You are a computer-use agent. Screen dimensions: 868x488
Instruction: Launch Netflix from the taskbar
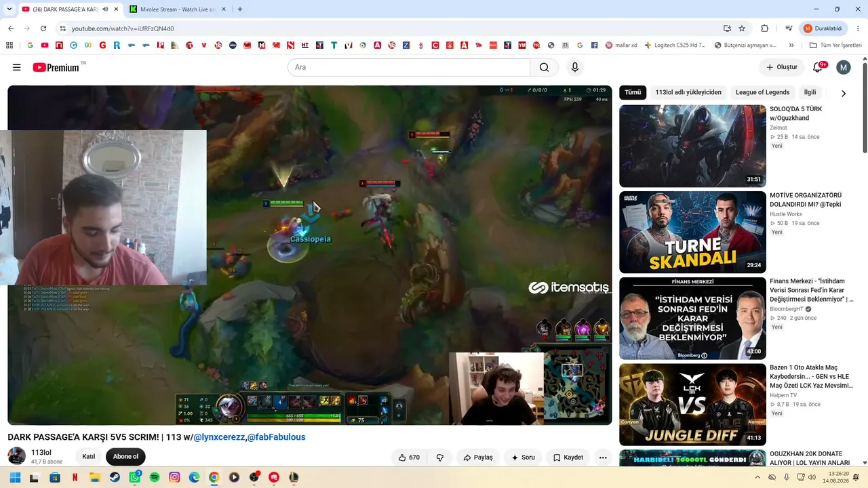click(75, 477)
